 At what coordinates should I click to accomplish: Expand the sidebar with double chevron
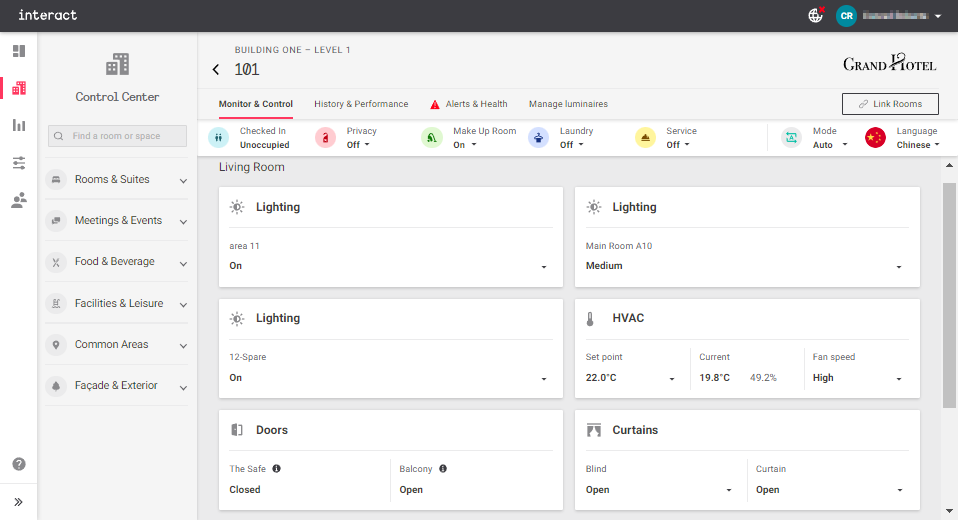pyautogui.click(x=18, y=502)
